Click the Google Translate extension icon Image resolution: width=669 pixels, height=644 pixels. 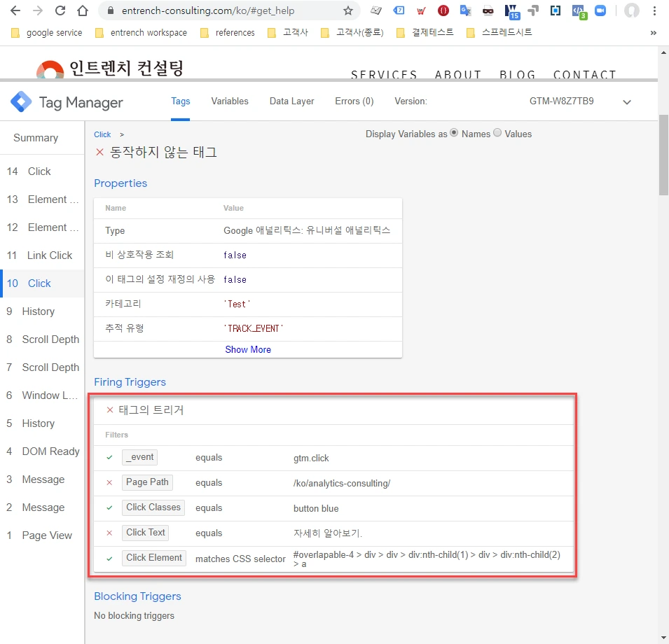point(465,10)
